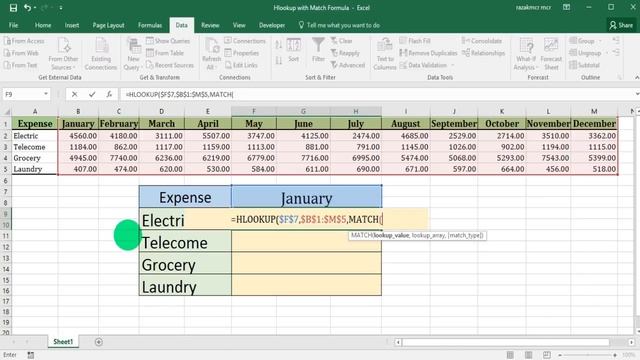Click the Subtotal button

tap(584, 65)
